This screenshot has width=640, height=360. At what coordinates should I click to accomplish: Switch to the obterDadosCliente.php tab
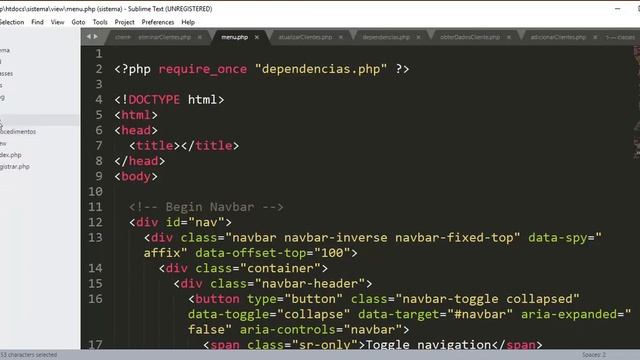470,37
